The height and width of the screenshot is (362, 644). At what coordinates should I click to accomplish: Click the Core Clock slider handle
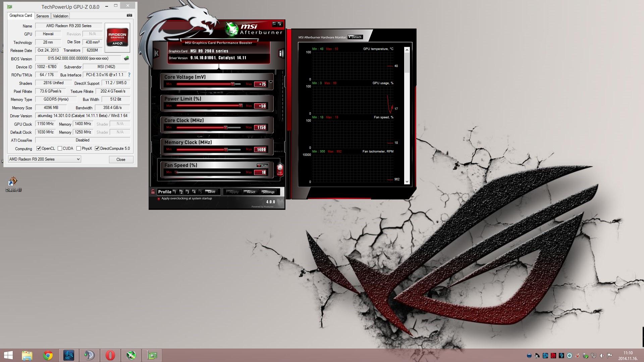coord(225,127)
